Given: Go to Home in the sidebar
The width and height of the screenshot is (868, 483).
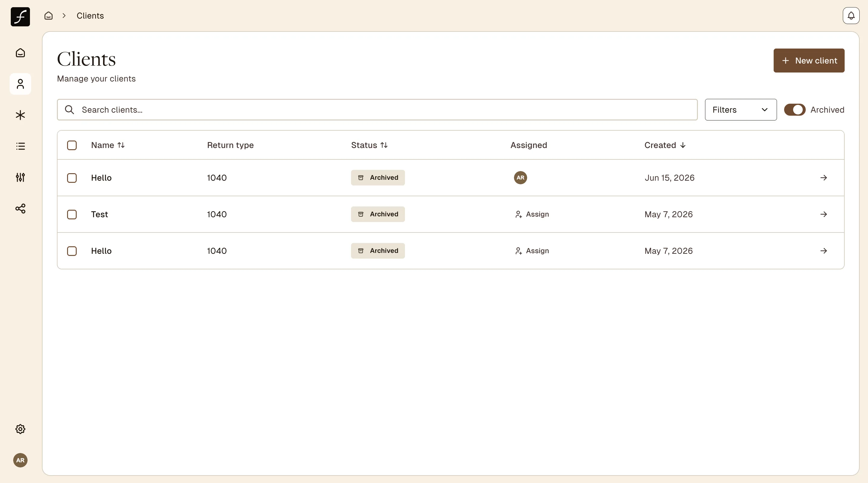Looking at the screenshot, I should (20, 53).
